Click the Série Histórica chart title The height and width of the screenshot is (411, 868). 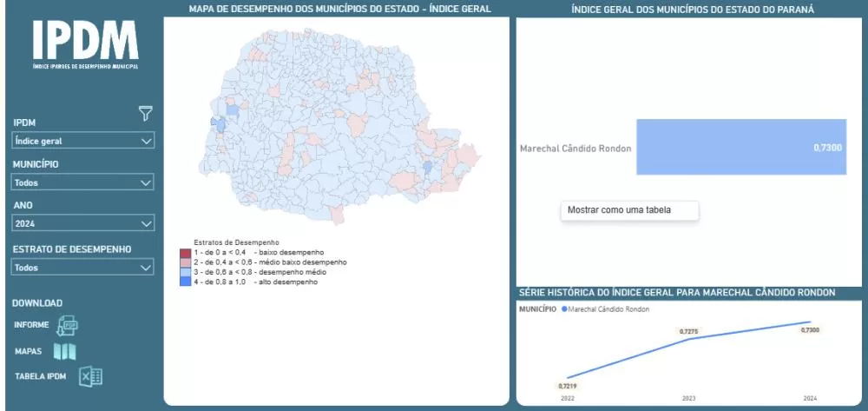677,293
